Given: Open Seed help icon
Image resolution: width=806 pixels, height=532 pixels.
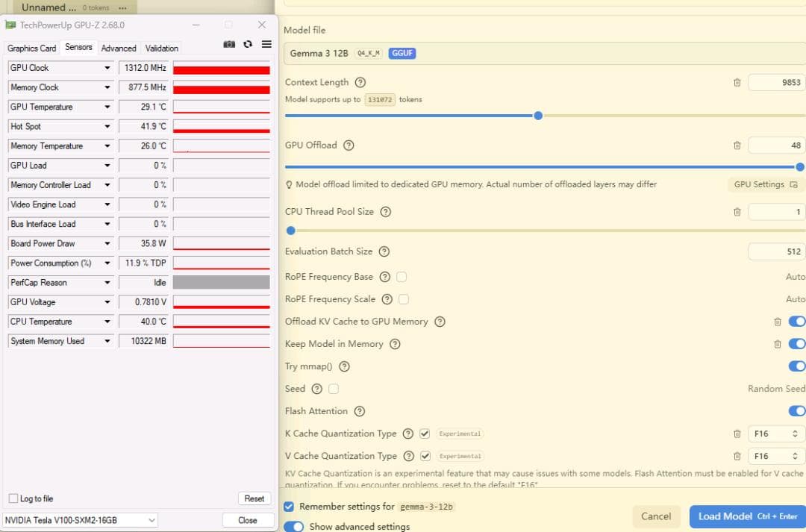Looking at the screenshot, I should [317, 389].
